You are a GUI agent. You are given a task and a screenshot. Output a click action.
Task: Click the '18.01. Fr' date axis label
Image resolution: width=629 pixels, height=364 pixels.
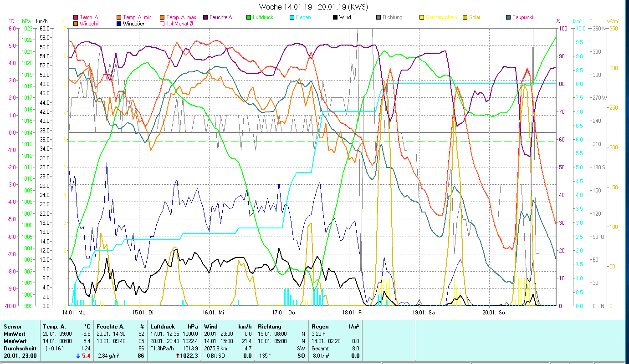point(353,313)
